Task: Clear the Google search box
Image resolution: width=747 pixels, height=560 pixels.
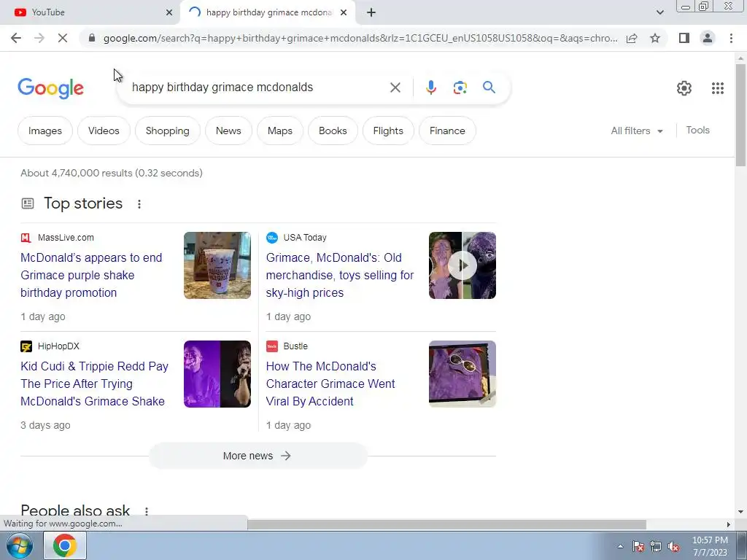Action: click(x=395, y=87)
